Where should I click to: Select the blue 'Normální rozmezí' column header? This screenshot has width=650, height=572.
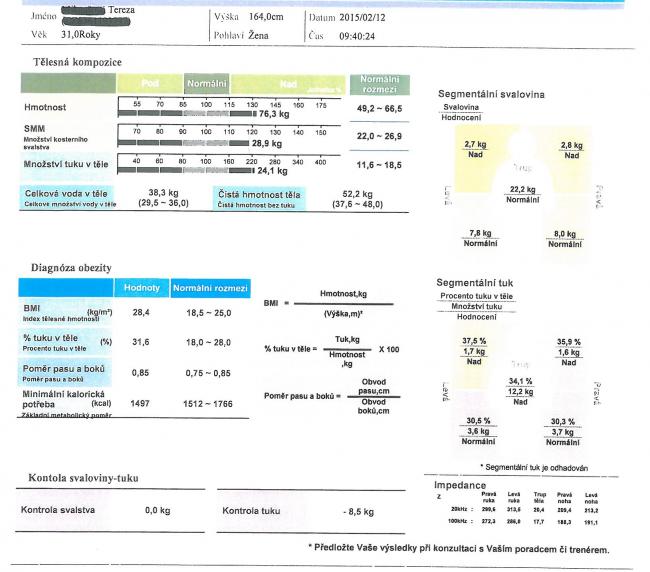pyautogui.click(x=210, y=288)
